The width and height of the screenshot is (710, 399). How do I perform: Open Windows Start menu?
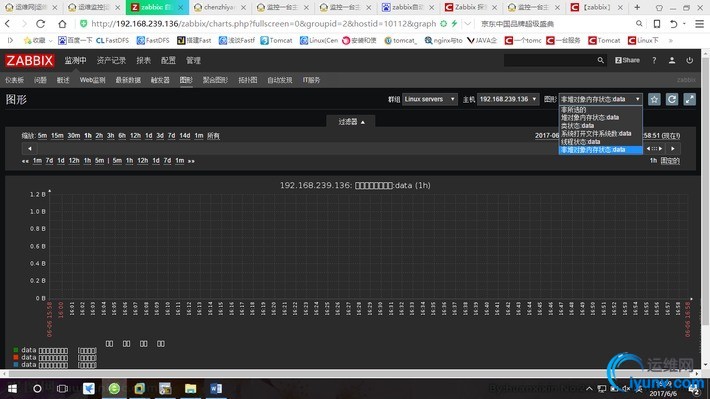[x=12, y=389]
